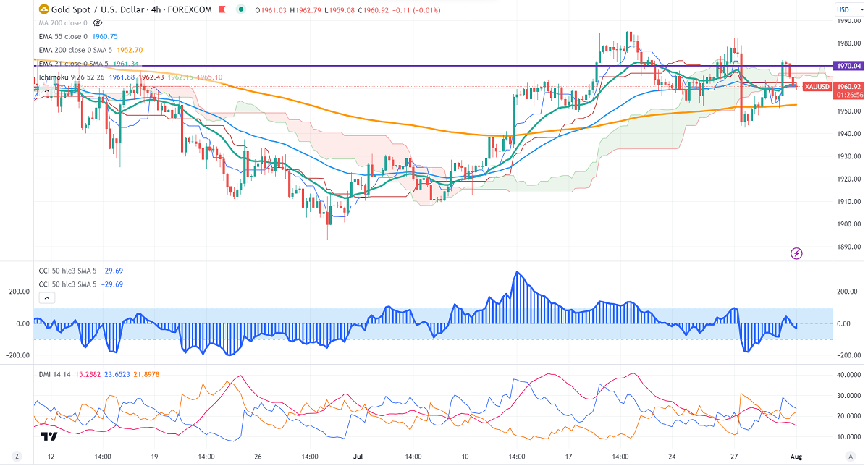Image resolution: width=868 pixels, height=466 pixels.
Task: Click the open price O1961.03
Action: click(271, 10)
